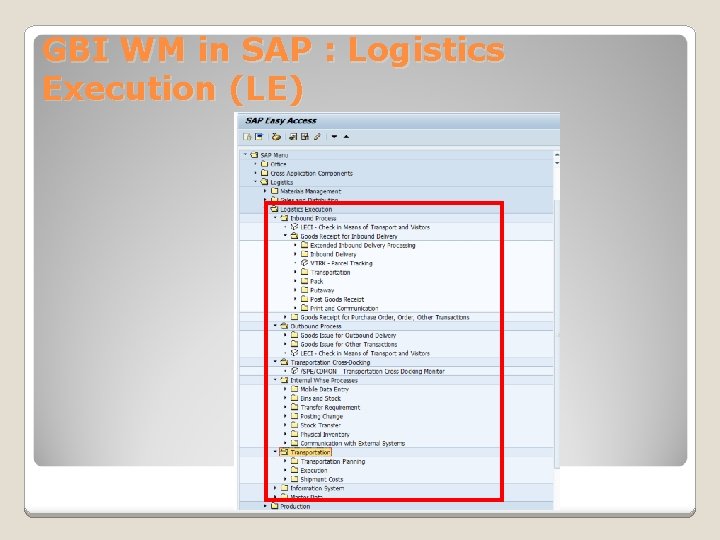Select the "Inbound Delivery" label

pos(333,254)
